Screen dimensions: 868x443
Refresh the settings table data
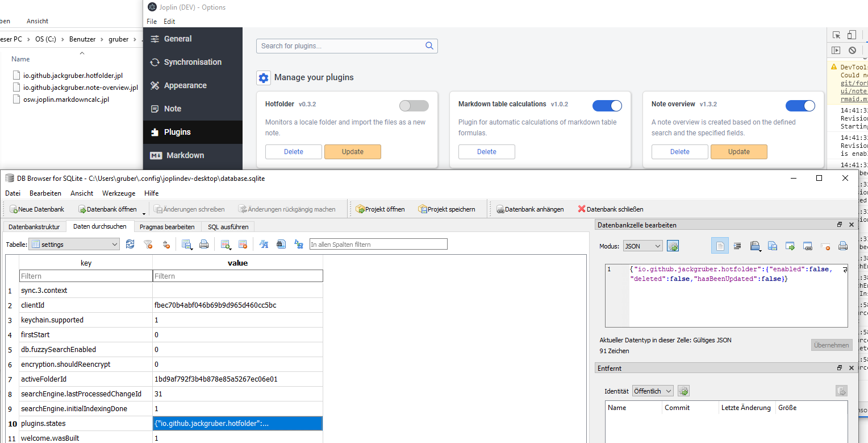coord(130,244)
